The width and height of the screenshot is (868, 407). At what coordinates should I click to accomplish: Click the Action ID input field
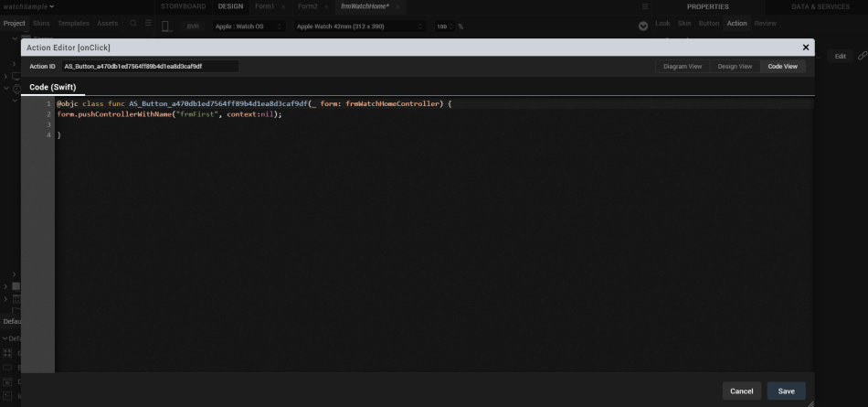149,66
